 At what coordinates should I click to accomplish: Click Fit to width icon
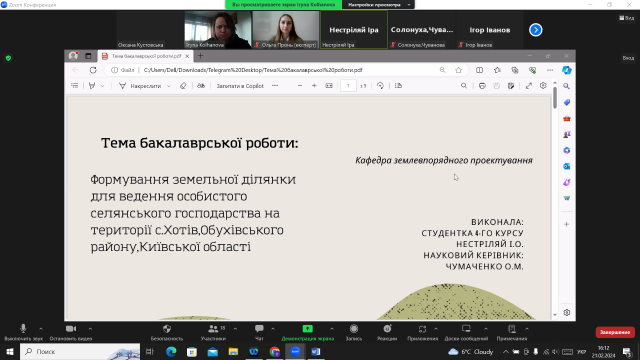[329, 86]
